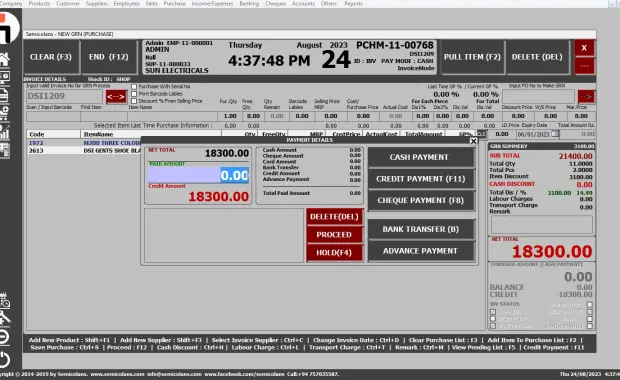Open the Purchase menu
The height and width of the screenshot is (380, 620).
coord(174,4)
